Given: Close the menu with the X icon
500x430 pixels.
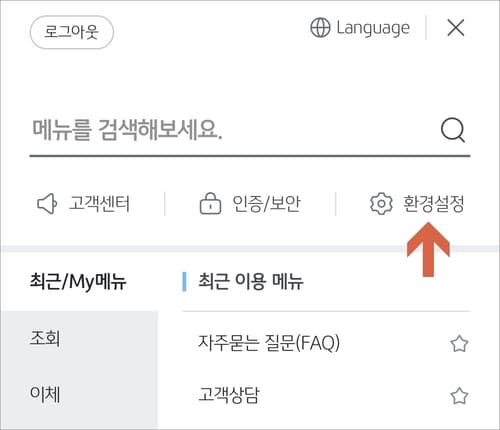Looking at the screenshot, I should [456, 28].
